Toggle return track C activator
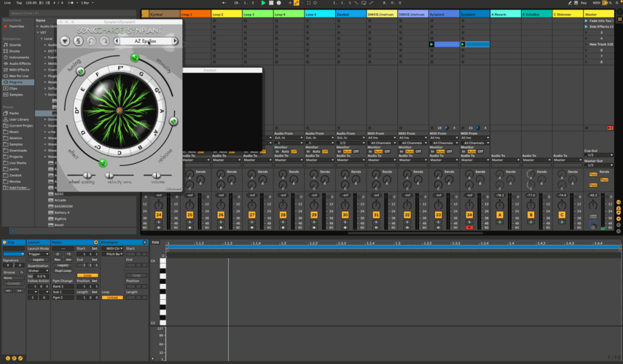The width and height of the screenshot is (623, 364). pos(561,215)
